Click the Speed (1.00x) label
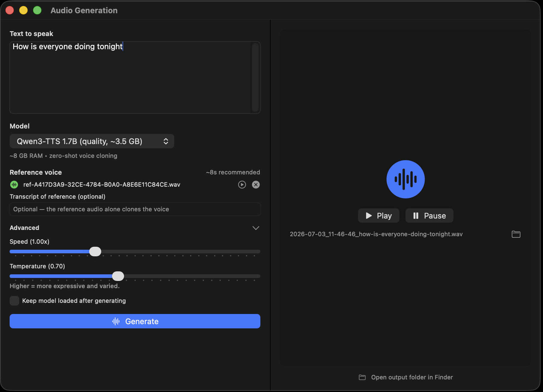 click(x=29, y=242)
